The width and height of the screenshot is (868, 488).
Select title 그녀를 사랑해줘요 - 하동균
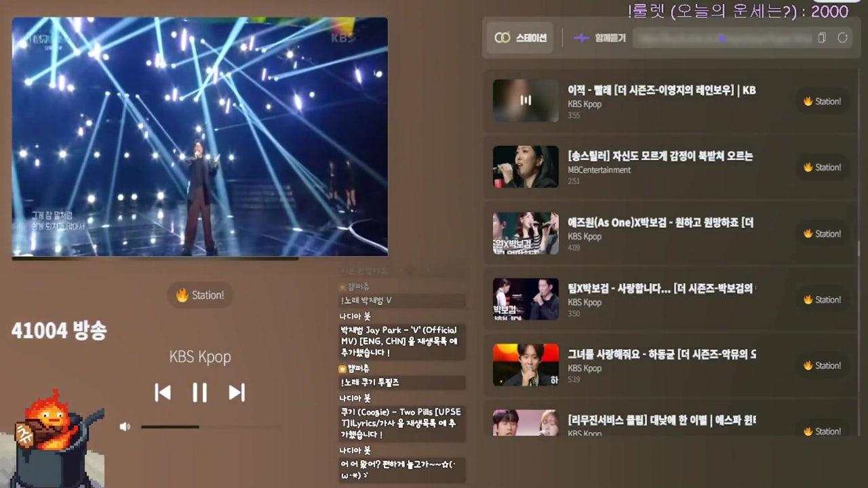point(662,354)
